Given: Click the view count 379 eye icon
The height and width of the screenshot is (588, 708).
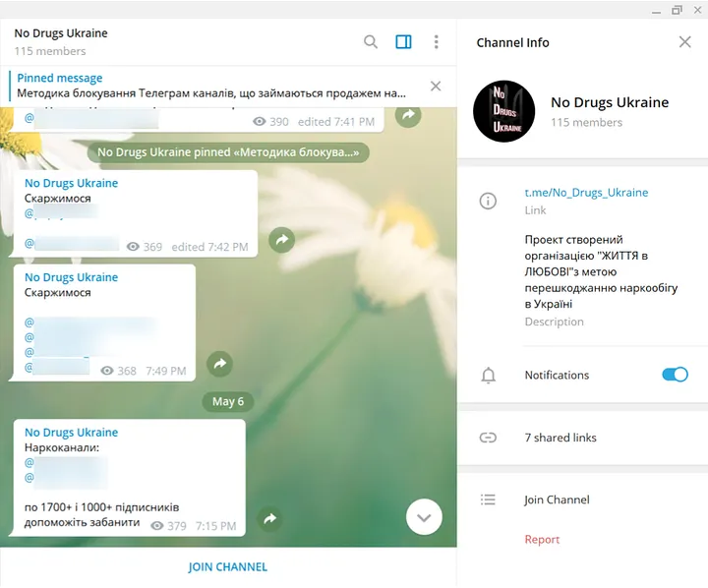Looking at the screenshot, I should (156, 526).
